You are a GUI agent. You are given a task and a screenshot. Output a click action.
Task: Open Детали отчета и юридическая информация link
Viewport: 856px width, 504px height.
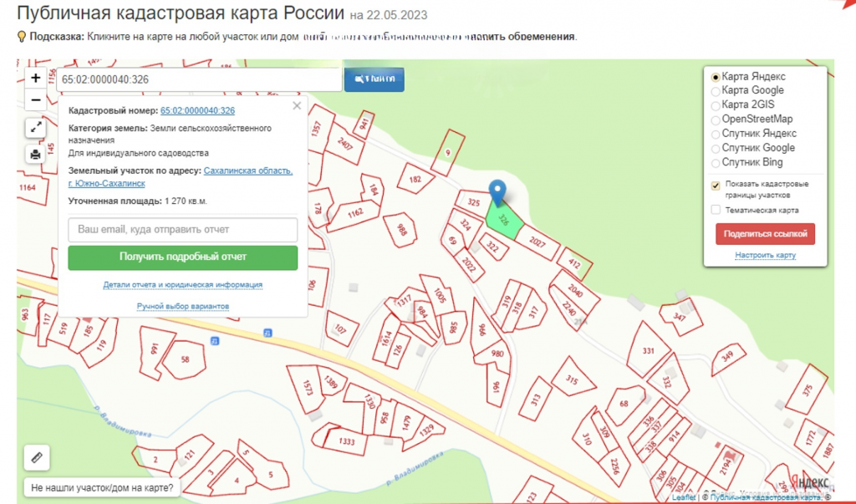pos(183,285)
